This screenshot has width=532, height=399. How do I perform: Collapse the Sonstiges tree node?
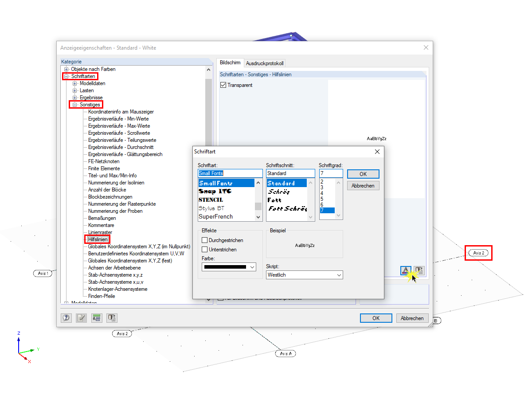75,105
